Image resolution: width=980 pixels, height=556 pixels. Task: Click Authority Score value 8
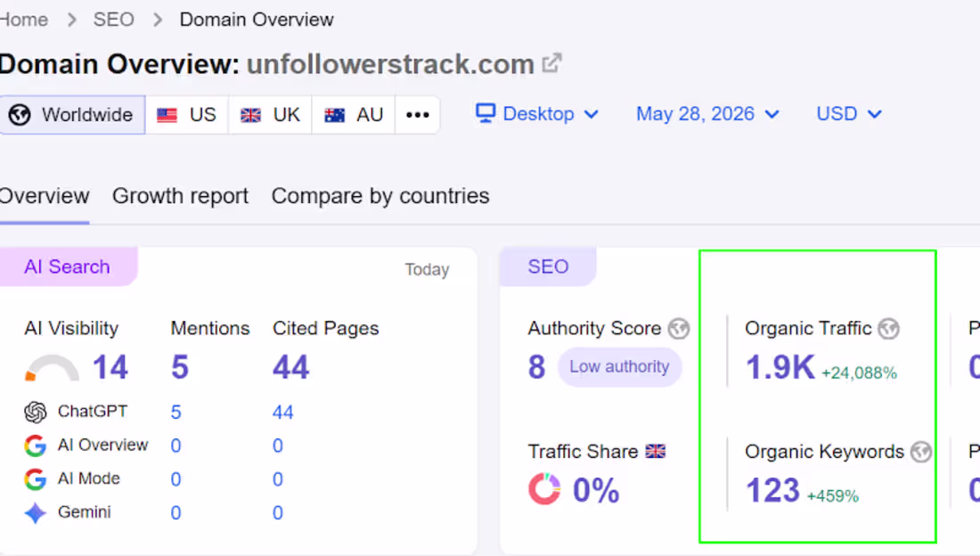536,367
